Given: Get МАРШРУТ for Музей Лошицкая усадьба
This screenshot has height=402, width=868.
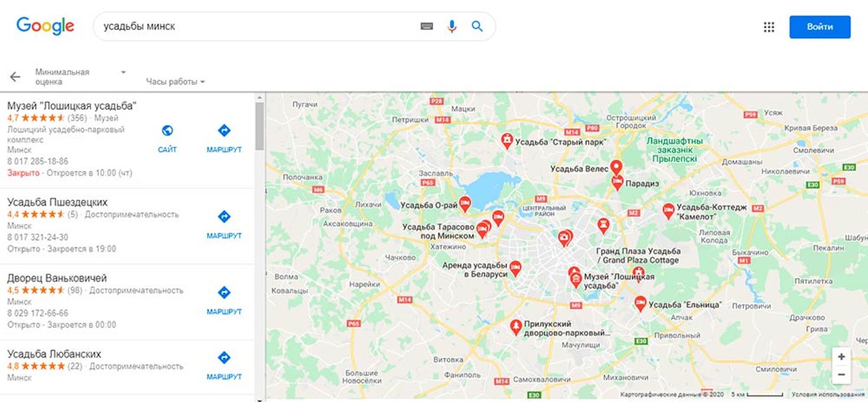Looking at the screenshot, I should pyautogui.click(x=224, y=139).
